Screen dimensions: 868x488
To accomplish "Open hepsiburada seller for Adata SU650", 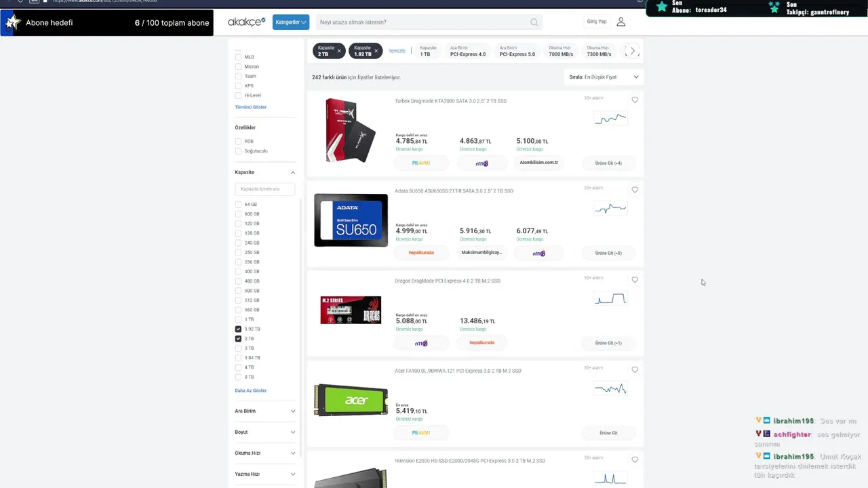I will (x=421, y=253).
